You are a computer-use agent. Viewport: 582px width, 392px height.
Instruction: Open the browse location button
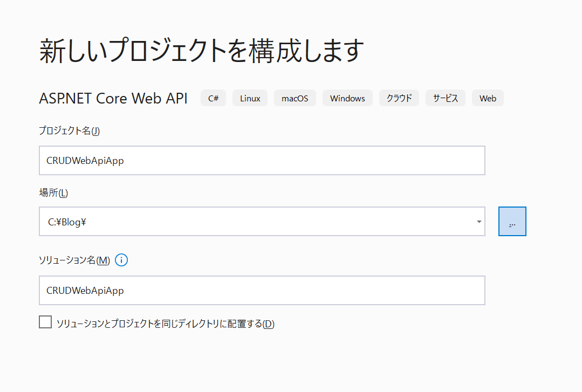[x=512, y=221]
